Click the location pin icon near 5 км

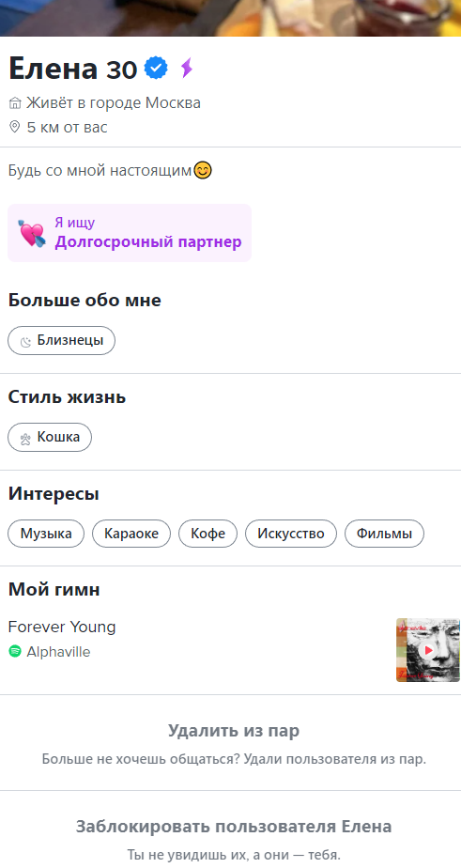tap(15, 128)
